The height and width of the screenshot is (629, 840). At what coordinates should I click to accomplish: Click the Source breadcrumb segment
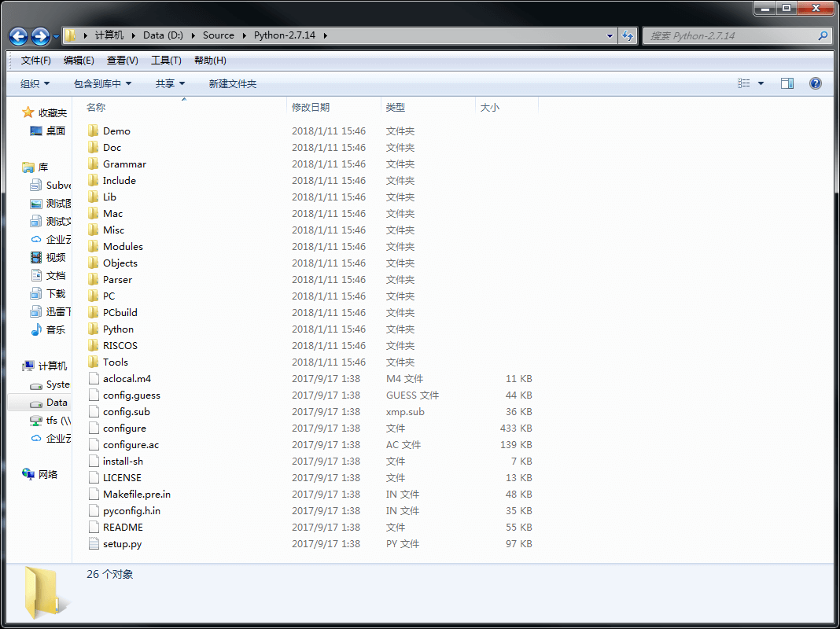218,35
